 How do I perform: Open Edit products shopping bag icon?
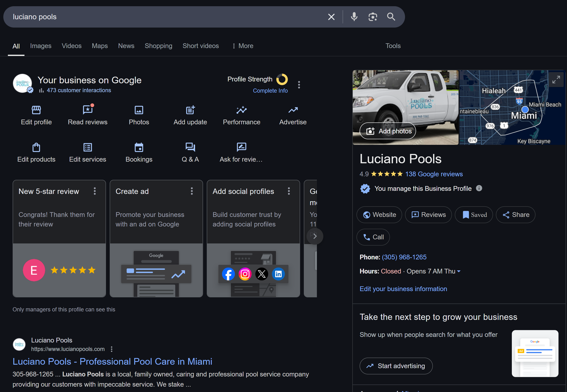click(36, 147)
